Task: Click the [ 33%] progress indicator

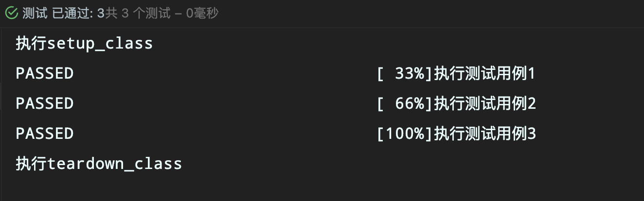Action: point(405,74)
